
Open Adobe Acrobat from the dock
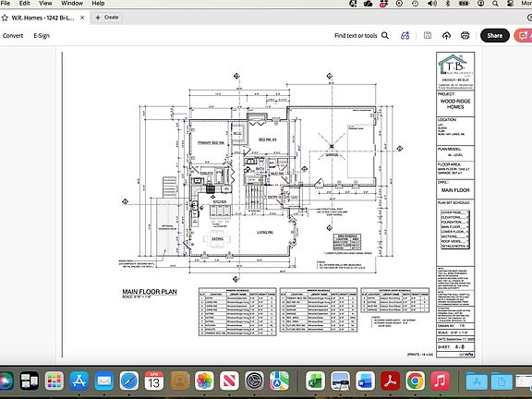pyautogui.click(x=390, y=381)
